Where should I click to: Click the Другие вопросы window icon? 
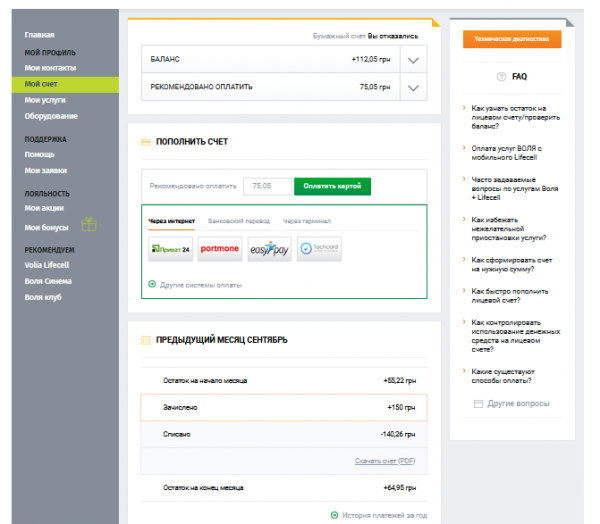click(478, 403)
